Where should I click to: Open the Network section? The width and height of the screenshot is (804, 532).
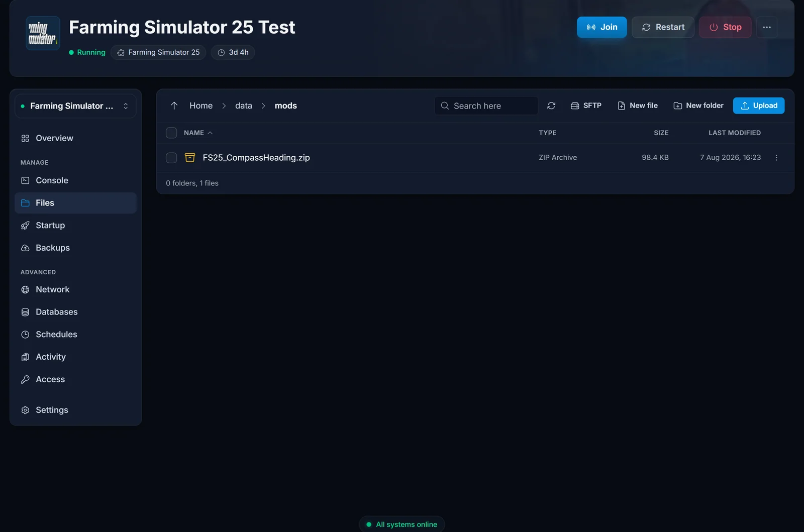[75, 289]
